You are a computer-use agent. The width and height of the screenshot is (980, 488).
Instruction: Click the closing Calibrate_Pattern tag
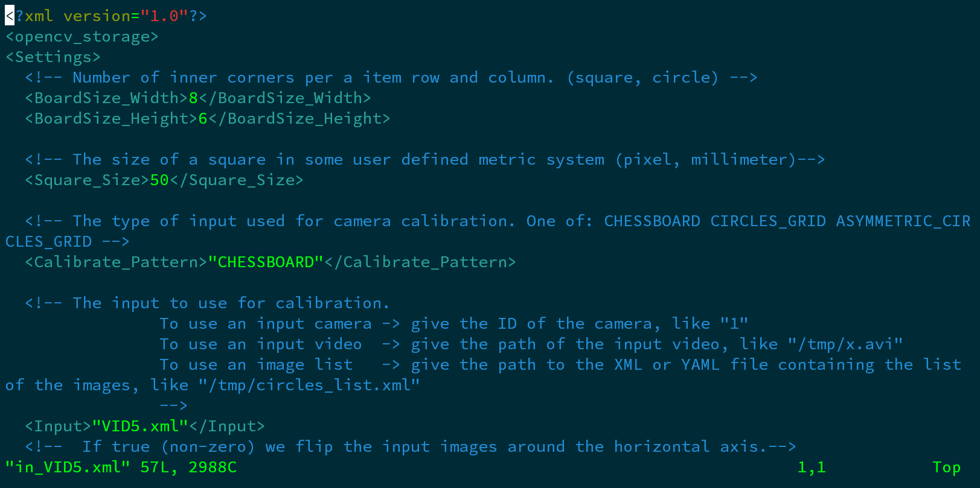[420, 262]
